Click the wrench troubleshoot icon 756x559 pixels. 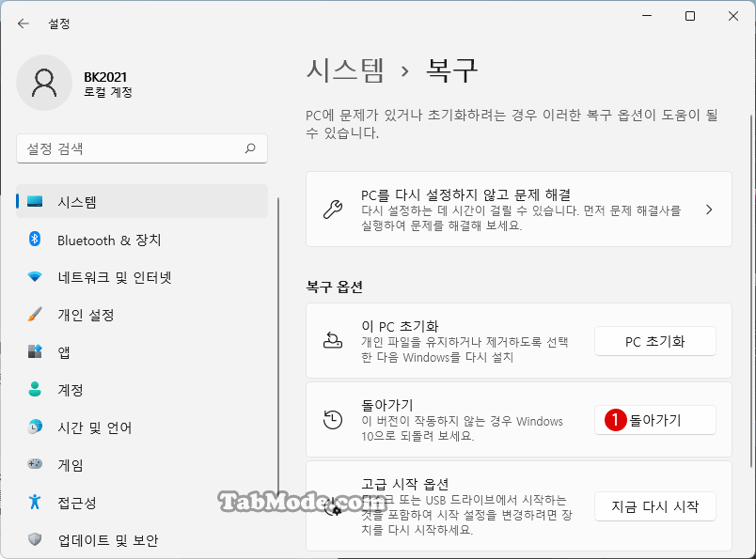click(x=333, y=210)
